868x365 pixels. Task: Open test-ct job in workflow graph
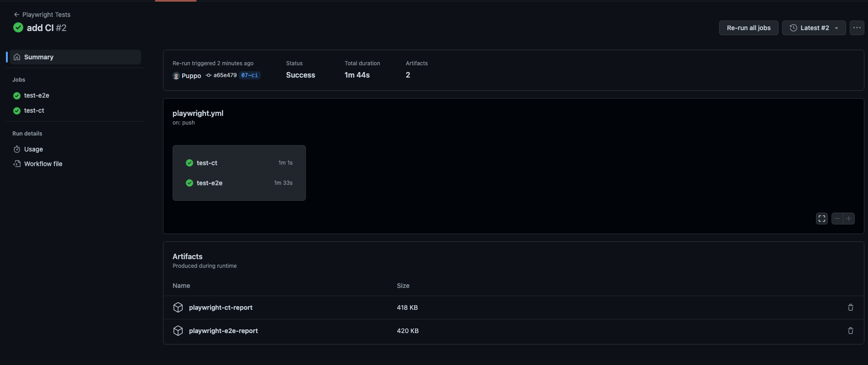point(239,163)
